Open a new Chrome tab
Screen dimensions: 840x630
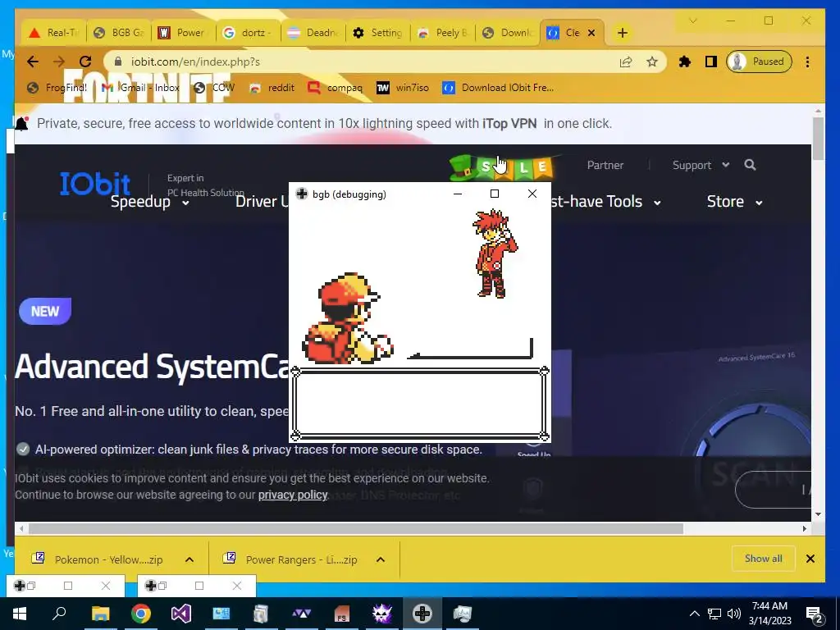(x=622, y=33)
